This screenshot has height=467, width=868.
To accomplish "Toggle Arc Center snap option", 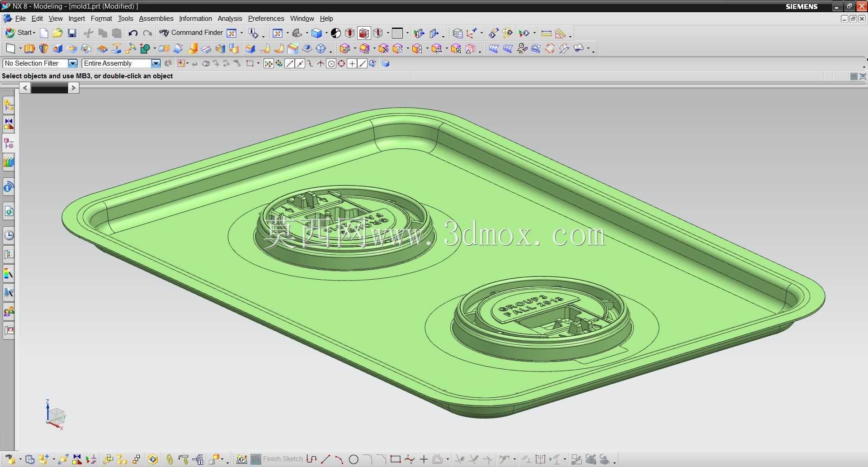I will (331, 63).
